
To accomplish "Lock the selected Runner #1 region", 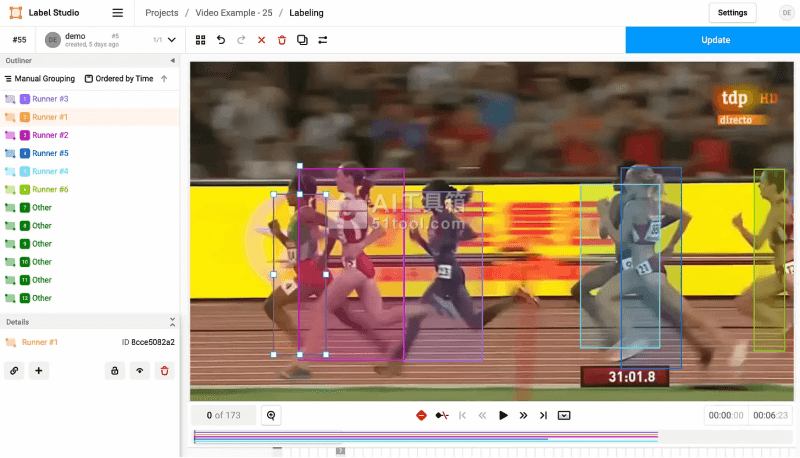I will [115, 370].
